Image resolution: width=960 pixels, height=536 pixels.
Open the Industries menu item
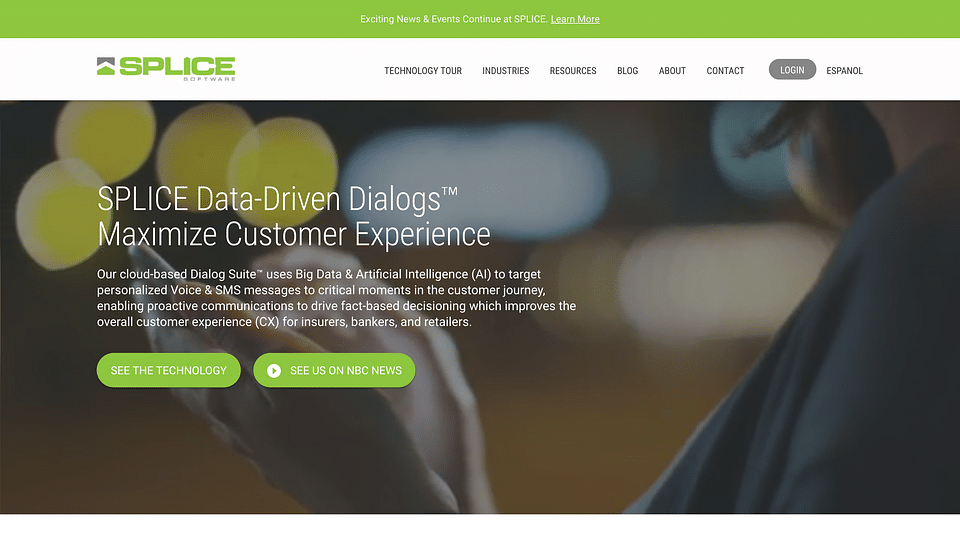[x=506, y=70]
